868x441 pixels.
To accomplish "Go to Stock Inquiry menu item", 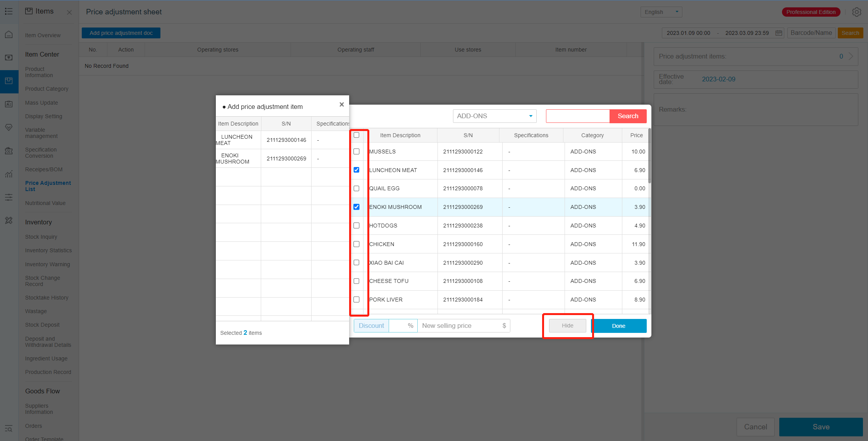I will click(41, 237).
